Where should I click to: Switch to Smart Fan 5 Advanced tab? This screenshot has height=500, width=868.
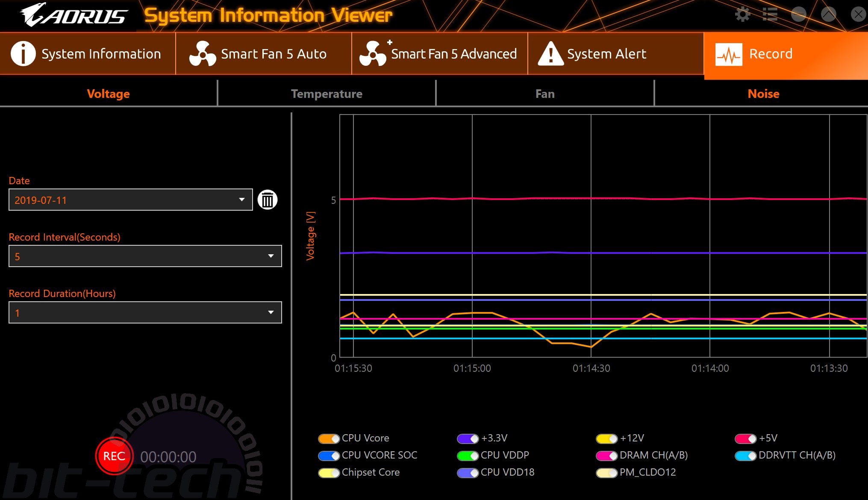[x=440, y=54]
